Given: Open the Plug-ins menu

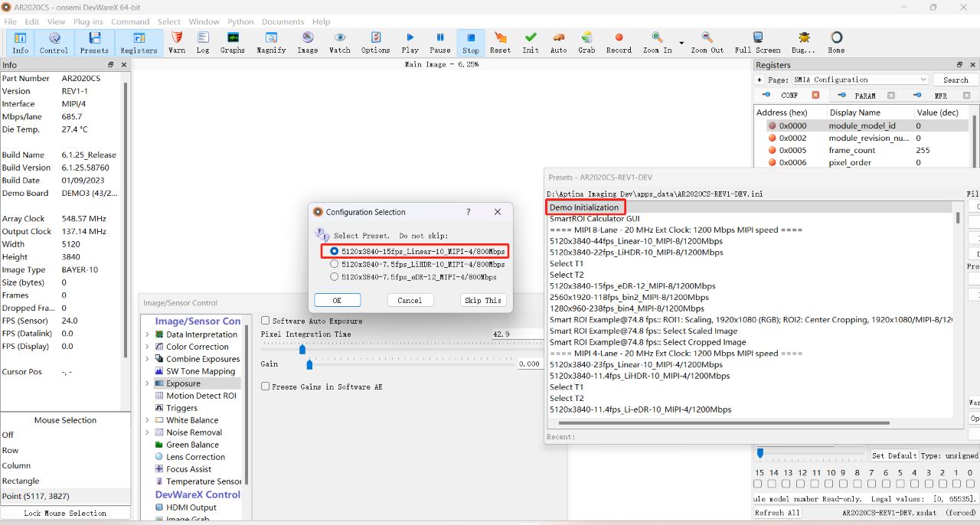Looking at the screenshot, I should [88, 21].
